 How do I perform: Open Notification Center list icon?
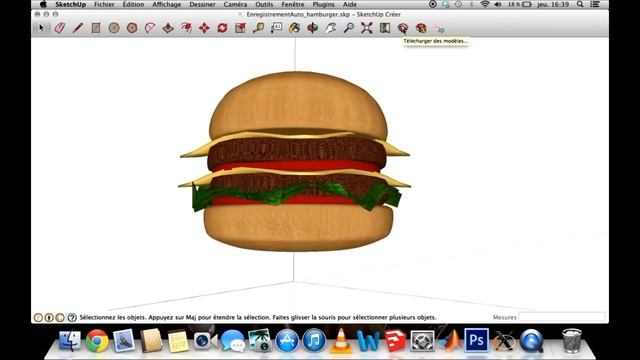pyautogui.click(x=595, y=4)
